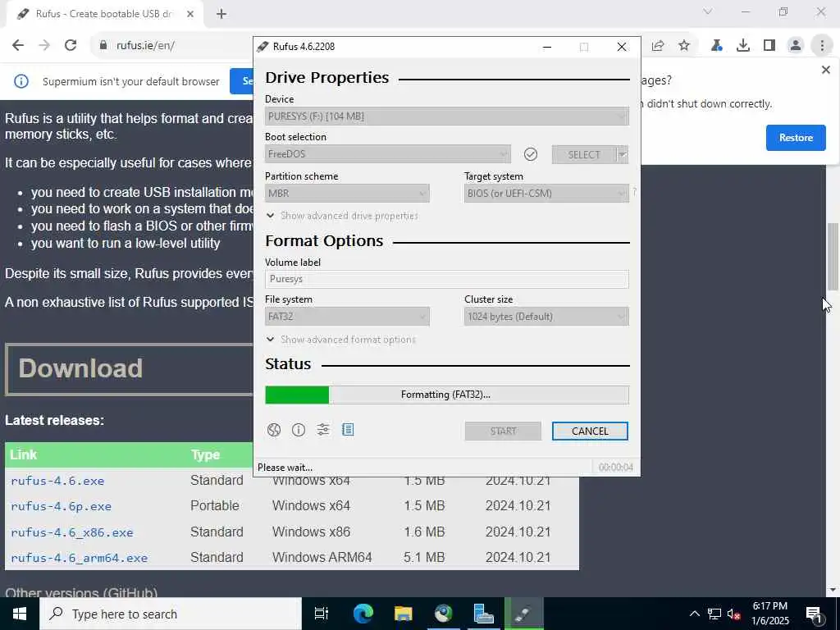Click the Restore button in browser popup
This screenshot has height=630, width=840.
(796, 138)
